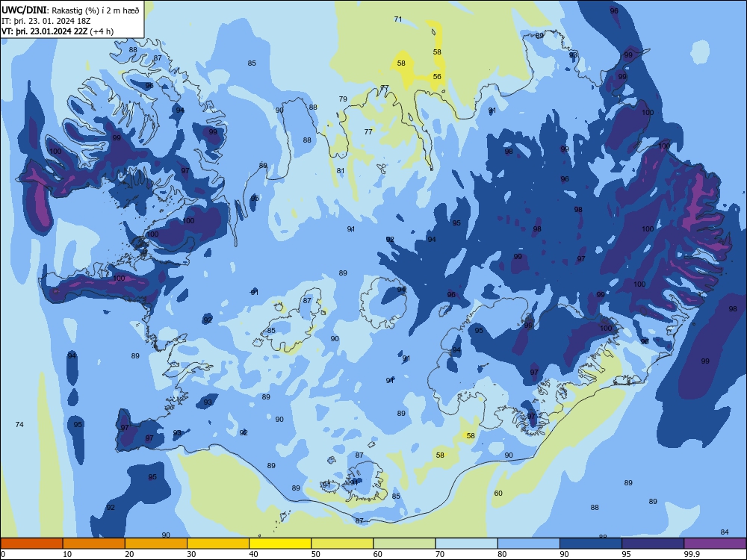This screenshot has height=560, width=747.
Task: Click the humidity value '56' in the yellow area
Action: (437, 76)
